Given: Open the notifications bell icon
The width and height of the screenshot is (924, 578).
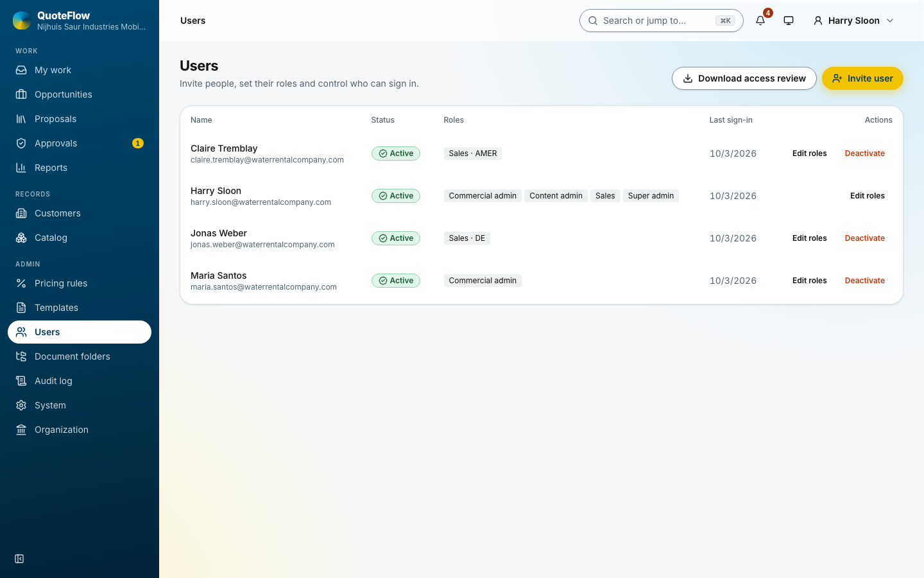Looking at the screenshot, I should point(760,21).
